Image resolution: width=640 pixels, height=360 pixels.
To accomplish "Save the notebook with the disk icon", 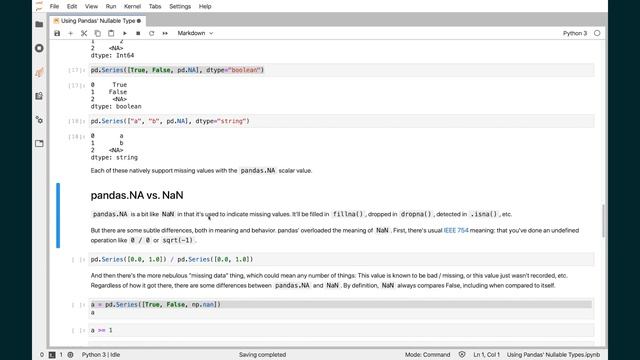I will 57,33.
